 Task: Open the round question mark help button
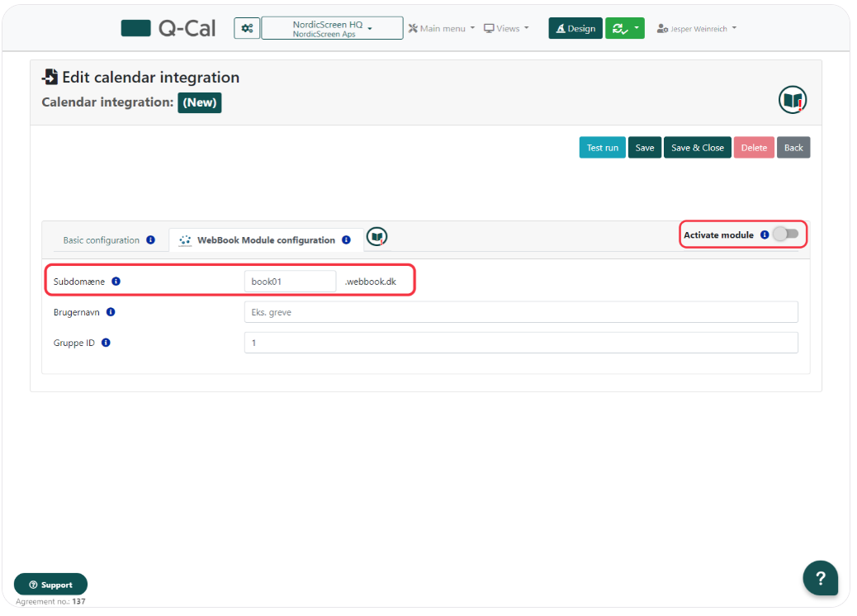[820, 578]
